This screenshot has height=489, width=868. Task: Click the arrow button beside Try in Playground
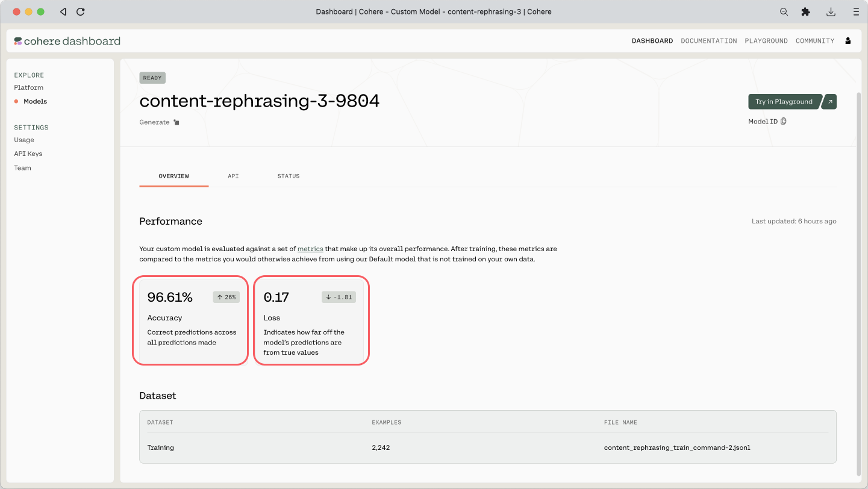[830, 102]
